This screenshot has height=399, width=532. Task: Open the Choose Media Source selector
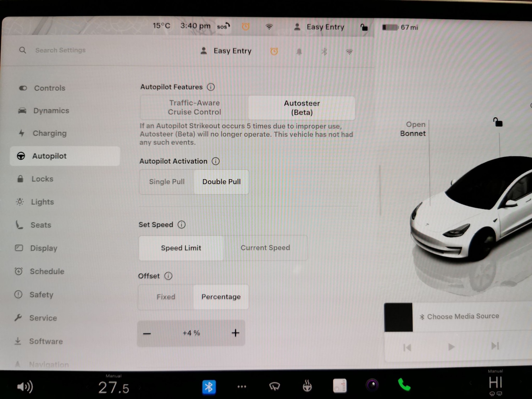click(463, 316)
